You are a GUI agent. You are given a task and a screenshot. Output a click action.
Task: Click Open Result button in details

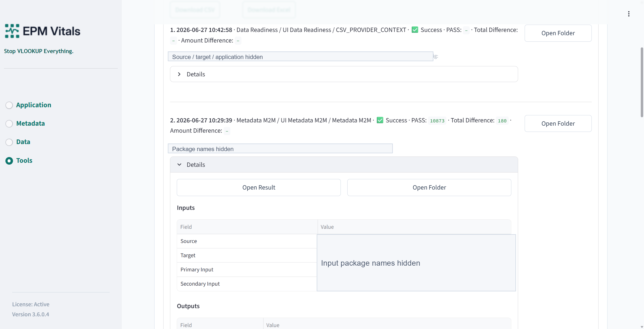(x=259, y=187)
